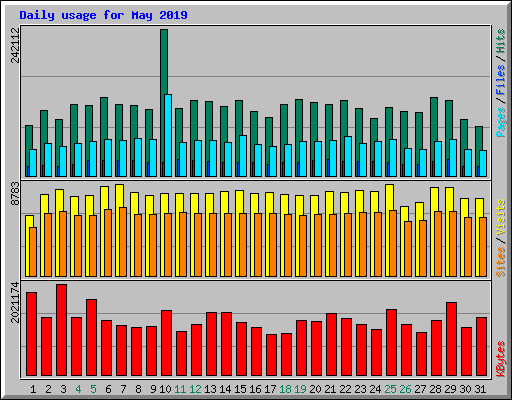This screenshot has width=512, height=400.
Task: Click day label 15 on the x-axis
Action: 240,389
